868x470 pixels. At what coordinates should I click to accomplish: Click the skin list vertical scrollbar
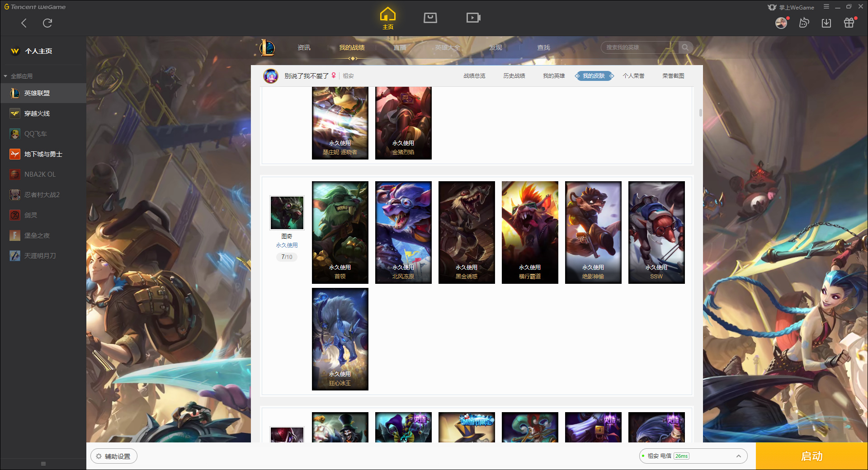point(700,113)
